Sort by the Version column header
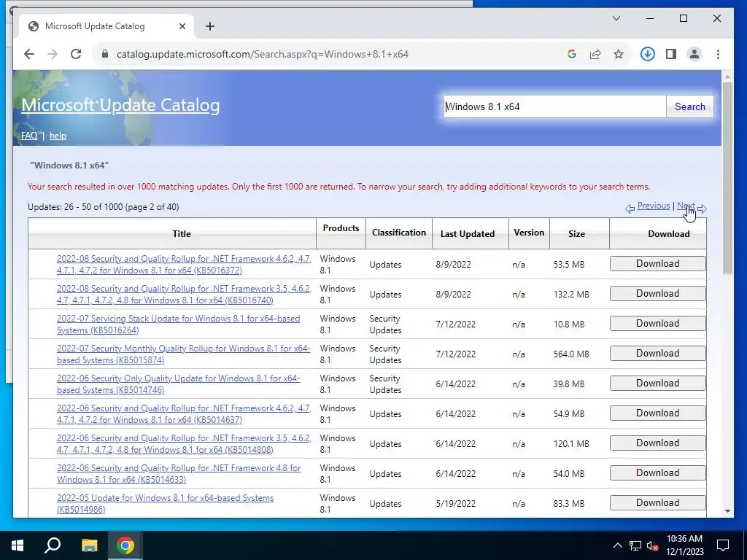 pos(529,233)
